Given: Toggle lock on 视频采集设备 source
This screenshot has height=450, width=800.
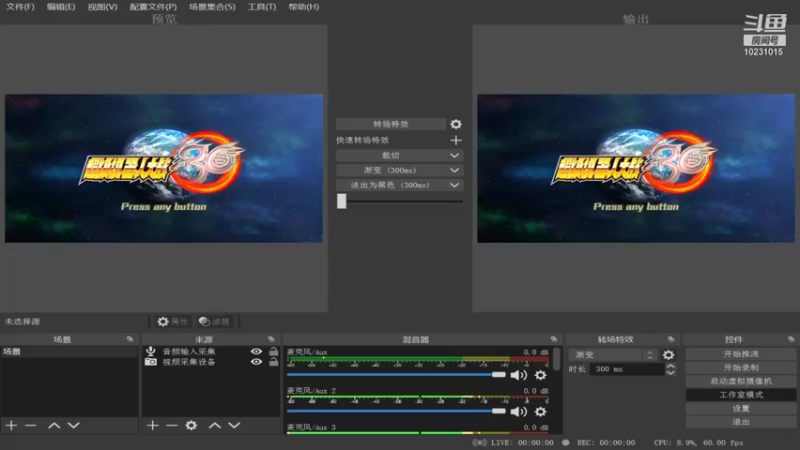Looking at the screenshot, I should (x=273, y=362).
